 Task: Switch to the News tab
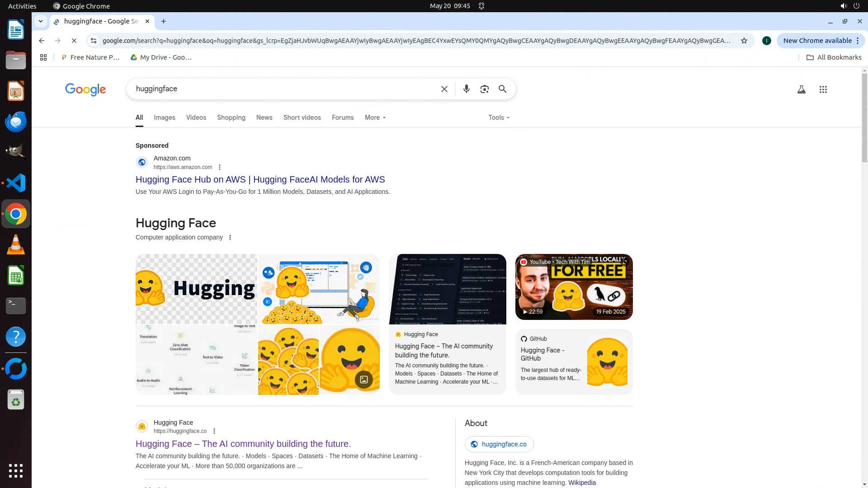click(264, 117)
